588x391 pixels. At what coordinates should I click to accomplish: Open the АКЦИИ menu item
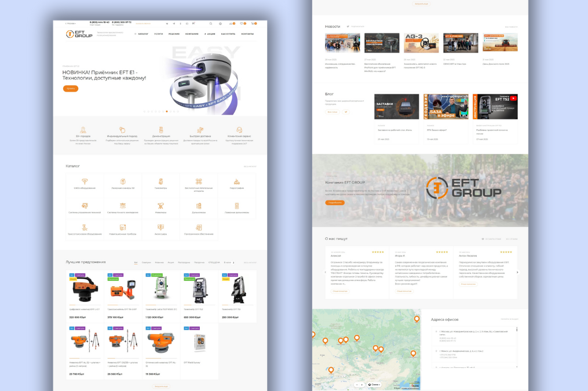[210, 34]
